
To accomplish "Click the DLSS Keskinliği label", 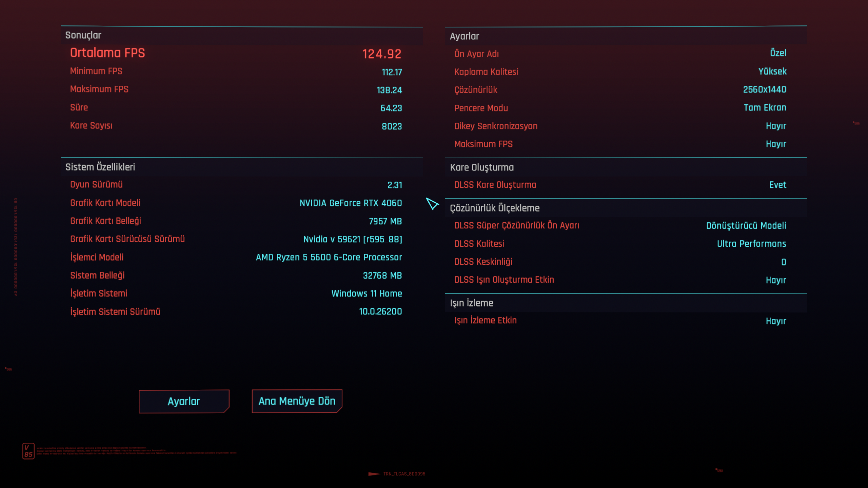I will (483, 262).
